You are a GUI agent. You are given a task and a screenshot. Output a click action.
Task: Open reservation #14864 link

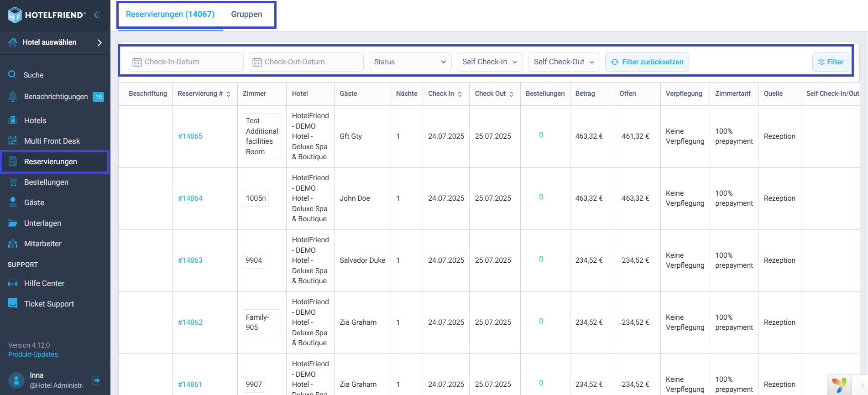190,198
